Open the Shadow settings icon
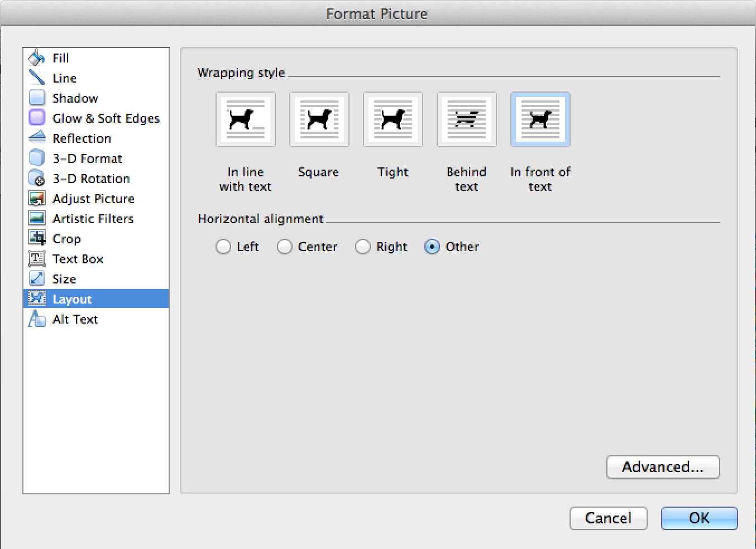The image size is (756, 549). coord(37,98)
